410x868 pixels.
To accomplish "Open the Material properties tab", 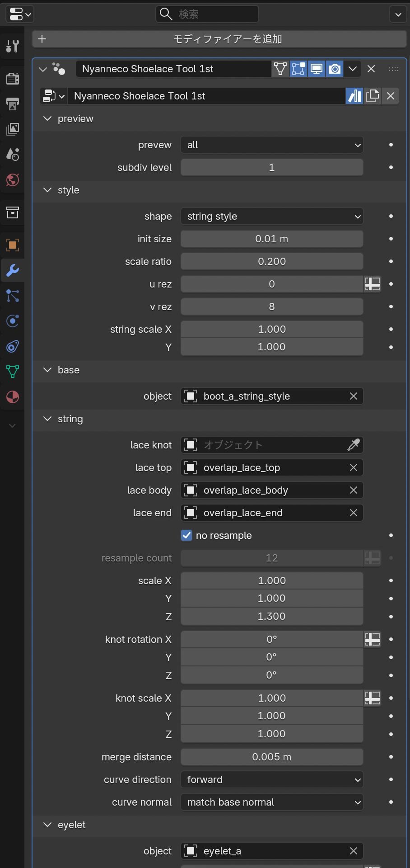I will (12, 397).
